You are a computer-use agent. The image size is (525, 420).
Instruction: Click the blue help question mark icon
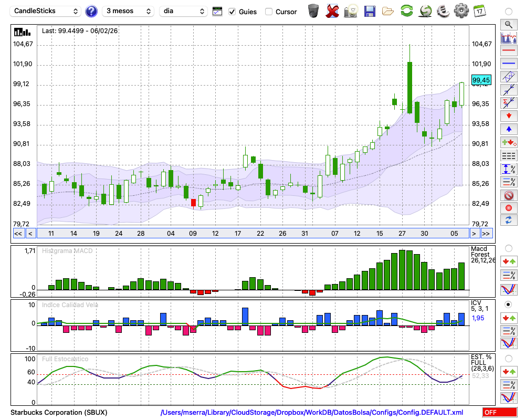91,11
